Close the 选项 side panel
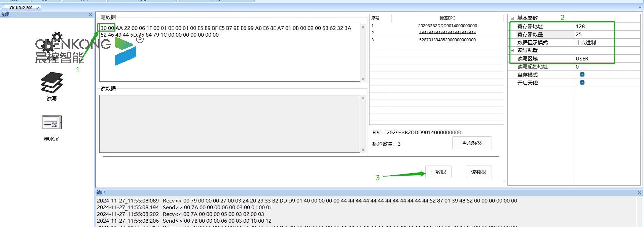Viewport: 644px width, 227px height. coord(91,14)
